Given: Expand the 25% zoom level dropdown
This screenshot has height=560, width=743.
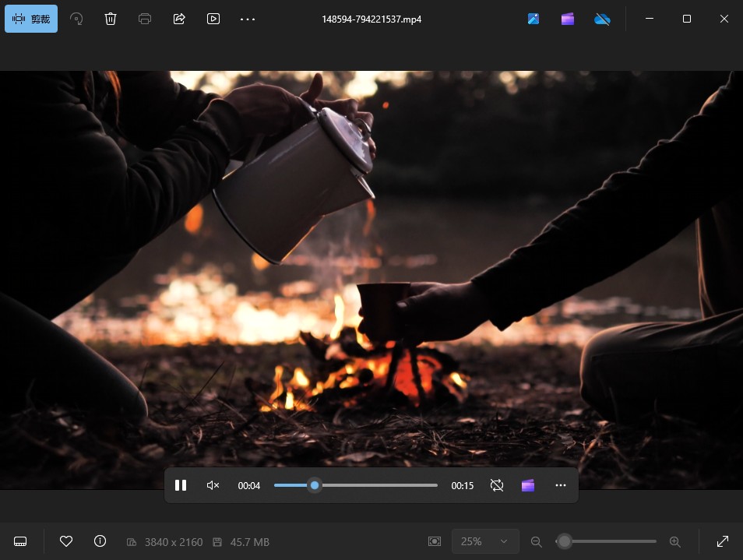Looking at the screenshot, I should tap(485, 541).
